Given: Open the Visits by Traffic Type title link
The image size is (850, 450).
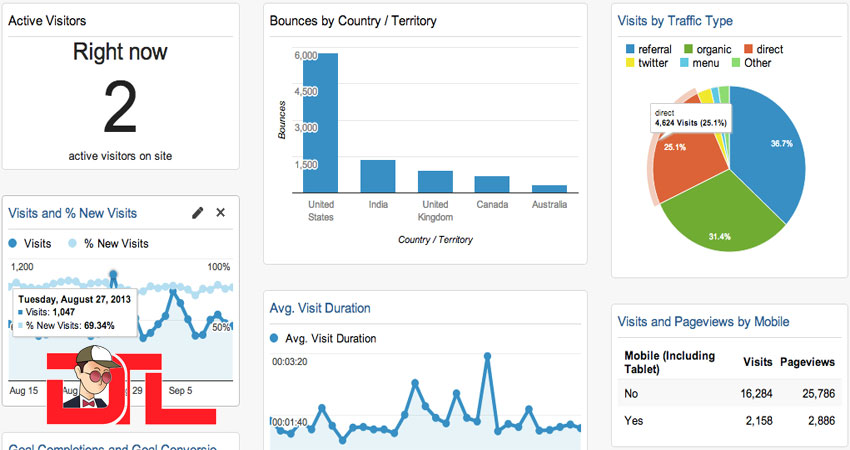Looking at the screenshot, I should [675, 21].
